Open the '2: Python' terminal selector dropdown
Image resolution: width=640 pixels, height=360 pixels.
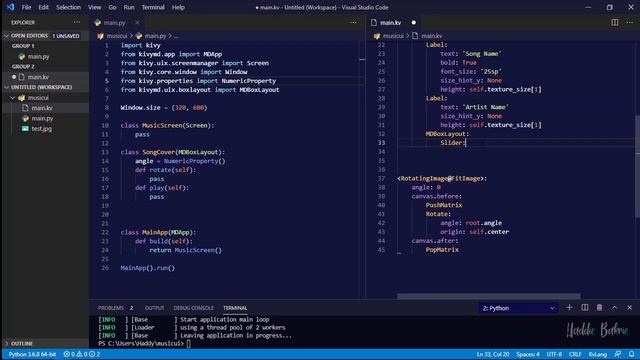pos(518,308)
